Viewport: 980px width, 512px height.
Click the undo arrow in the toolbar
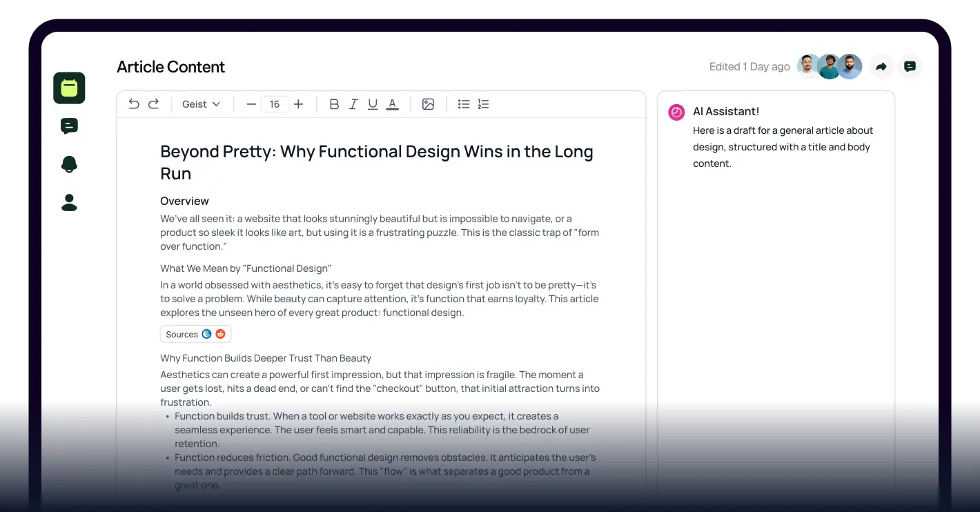coord(133,104)
